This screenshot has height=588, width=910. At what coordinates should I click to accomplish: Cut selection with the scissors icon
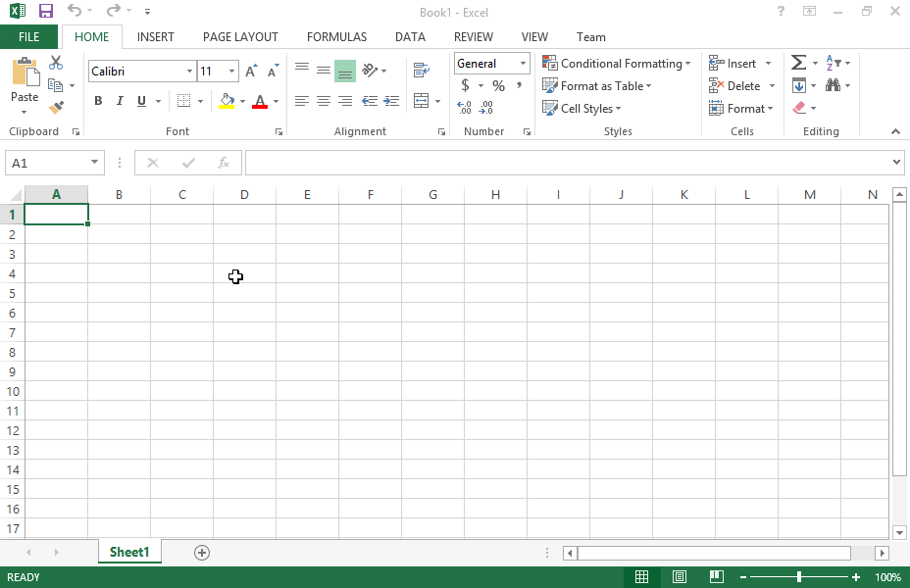[x=56, y=63]
